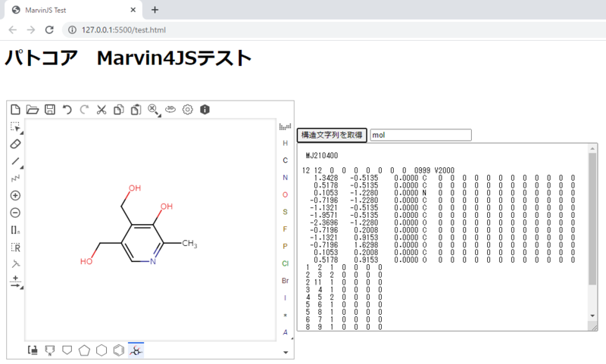
Task: Click the About info hexagon icon
Action: tap(205, 110)
